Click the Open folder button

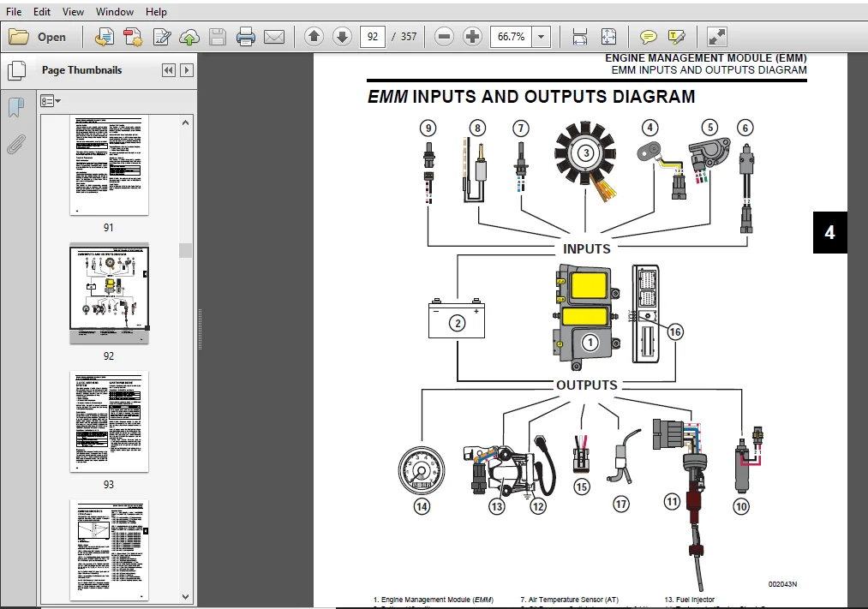click(38, 37)
